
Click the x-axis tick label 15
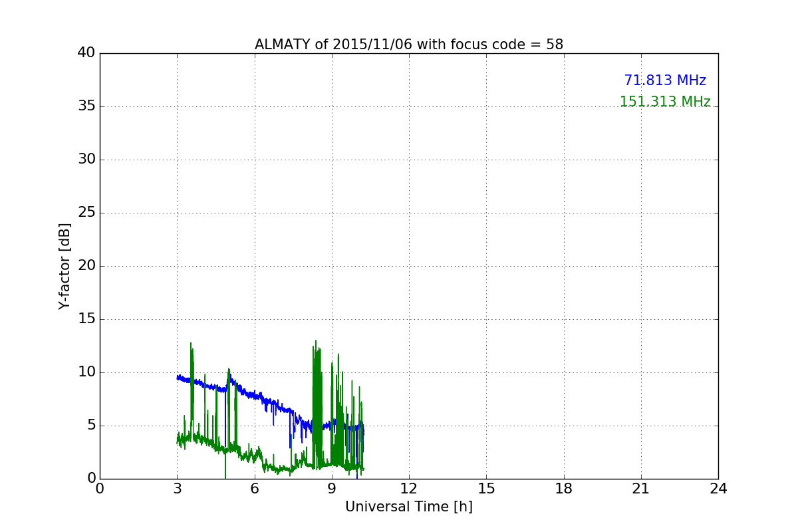(x=486, y=489)
